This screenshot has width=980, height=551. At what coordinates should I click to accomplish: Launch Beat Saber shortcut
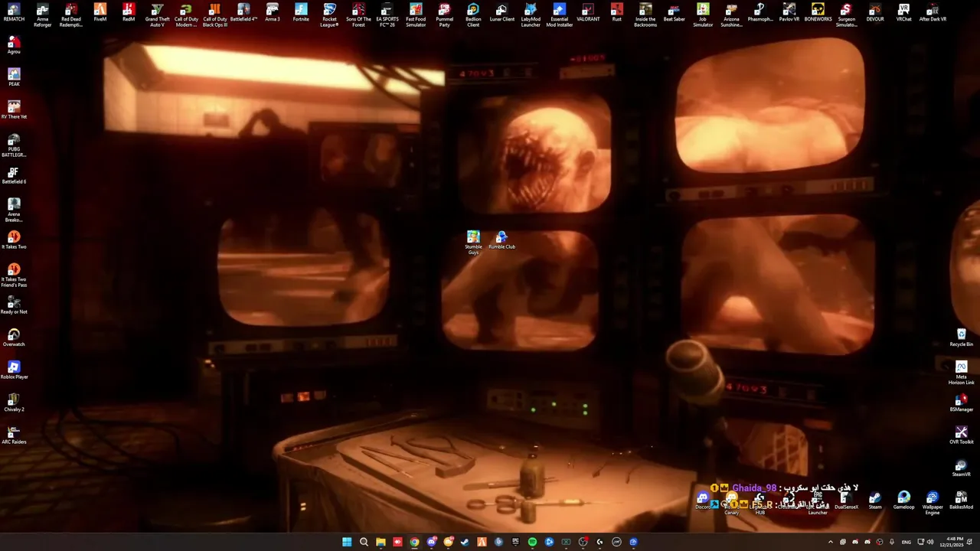[x=675, y=13]
